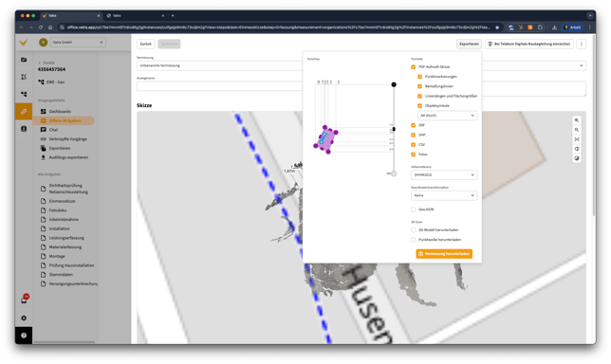Open the A4 (Hoch) page format dropdown
Image resolution: width=611 pixels, height=364 pixels.
(448, 116)
